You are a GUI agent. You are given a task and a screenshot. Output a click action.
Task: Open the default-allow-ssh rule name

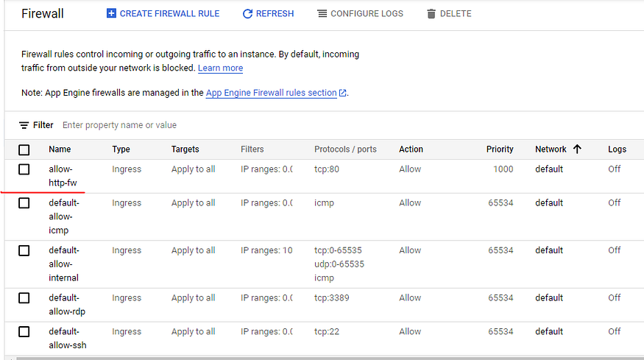pyautogui.click(x=68, y=338)
